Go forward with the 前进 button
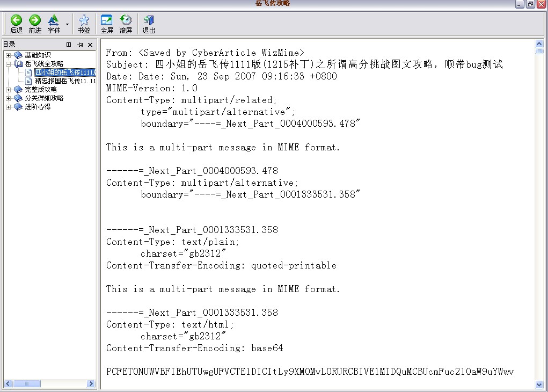Screen dimensions: 548x392 pos(35,24)
